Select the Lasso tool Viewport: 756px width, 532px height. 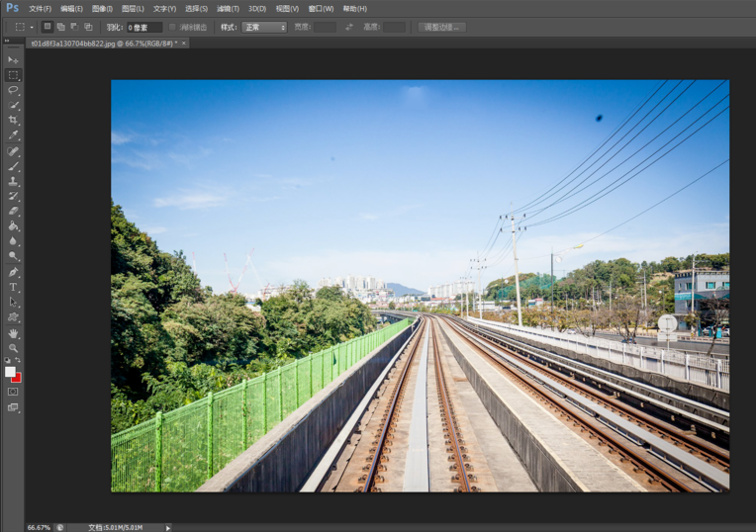tap(13, 90)
